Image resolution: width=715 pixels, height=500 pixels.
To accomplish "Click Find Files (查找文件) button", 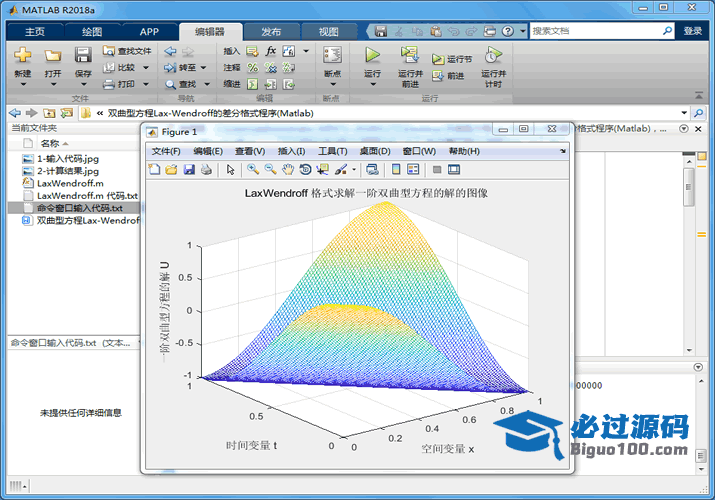I will [x=127, y=51].
